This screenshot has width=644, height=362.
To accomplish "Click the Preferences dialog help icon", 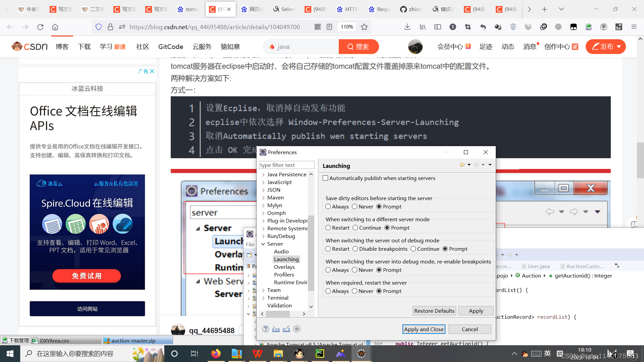I will (266, 329).
